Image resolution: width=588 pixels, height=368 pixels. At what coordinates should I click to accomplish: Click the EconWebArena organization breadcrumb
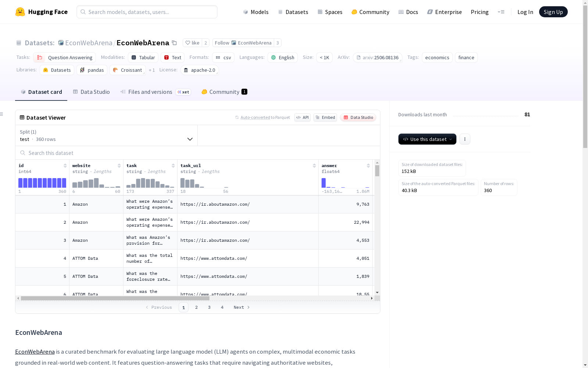tap(89, 43)
